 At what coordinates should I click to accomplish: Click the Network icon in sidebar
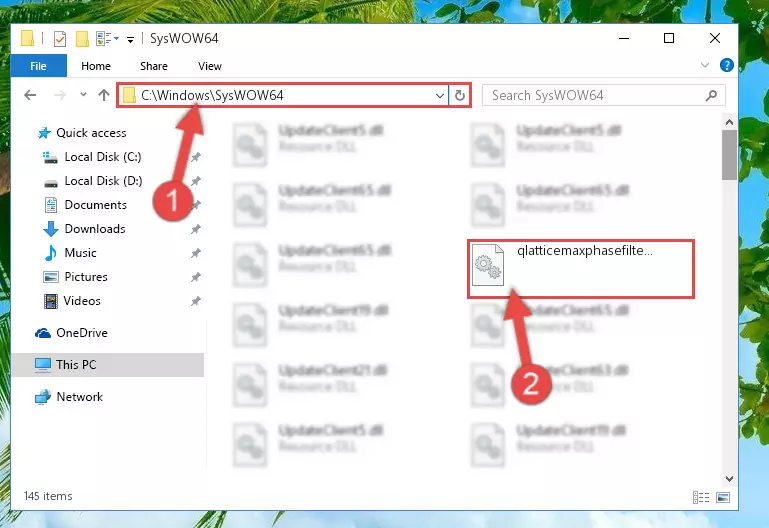click(43, 397)
